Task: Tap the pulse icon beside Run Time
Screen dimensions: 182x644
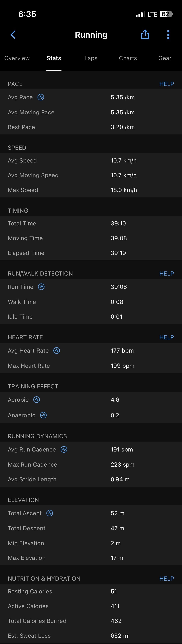Action: point(41,287)
